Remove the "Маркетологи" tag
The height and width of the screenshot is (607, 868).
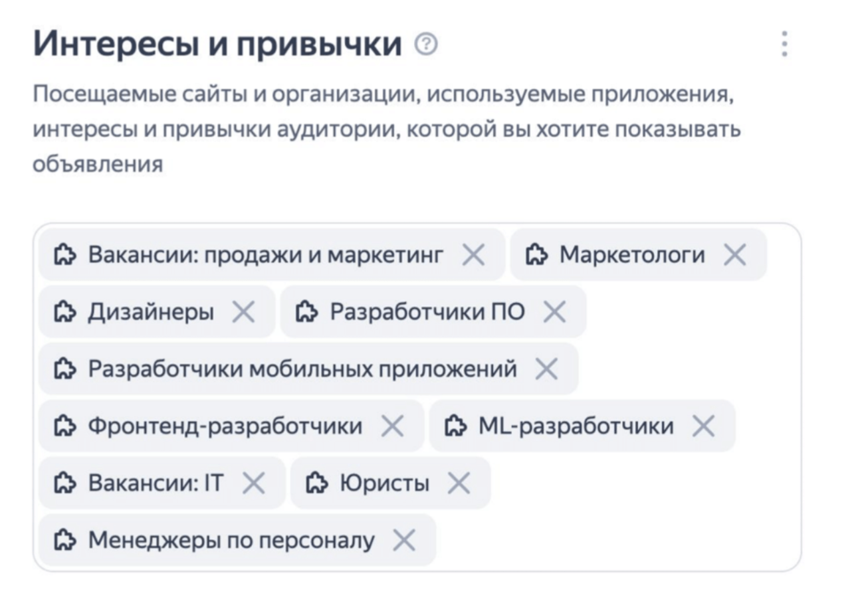[734, 254]
